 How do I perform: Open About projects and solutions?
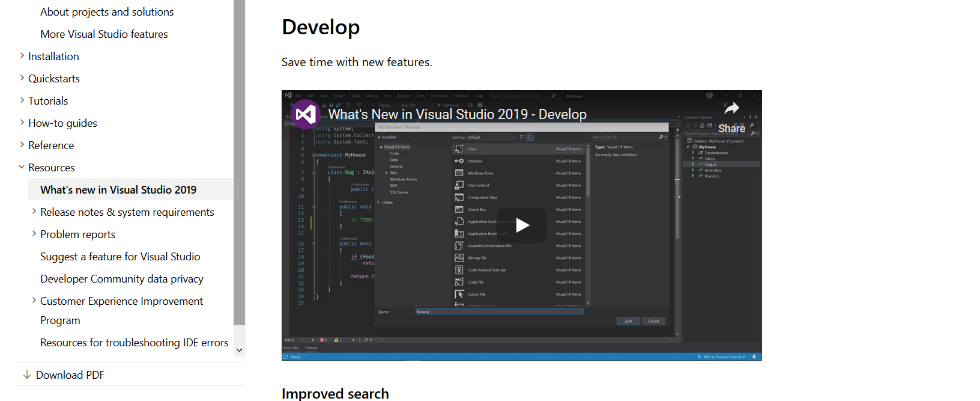tap(107, 12)
